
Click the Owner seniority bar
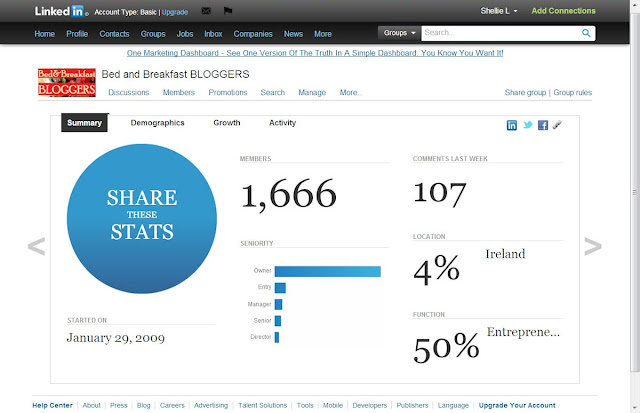[x=328, y=271]
